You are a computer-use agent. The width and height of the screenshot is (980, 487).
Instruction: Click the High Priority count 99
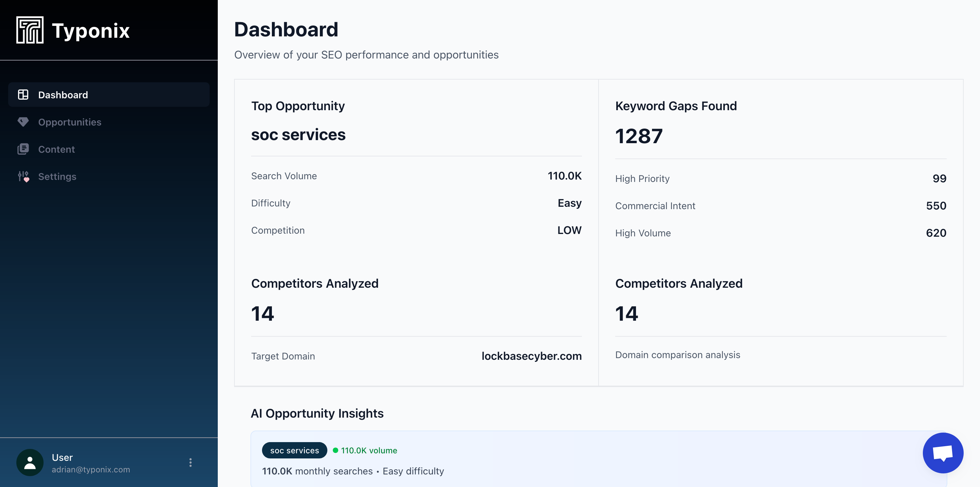coord(939,178)
